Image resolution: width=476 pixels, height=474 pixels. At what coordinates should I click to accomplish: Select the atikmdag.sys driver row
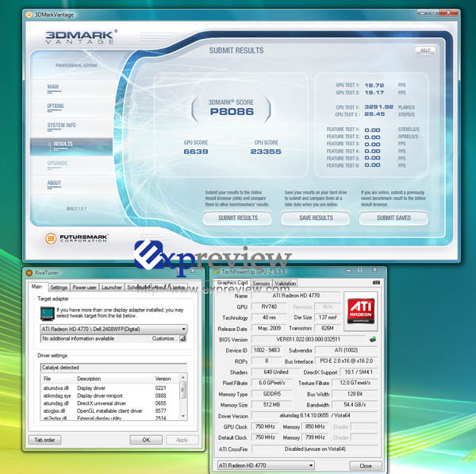point(110,395)
